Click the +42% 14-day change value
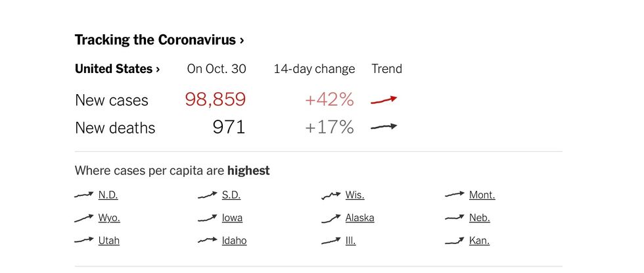Screen dimensions: 644x273 coord(329,99)
